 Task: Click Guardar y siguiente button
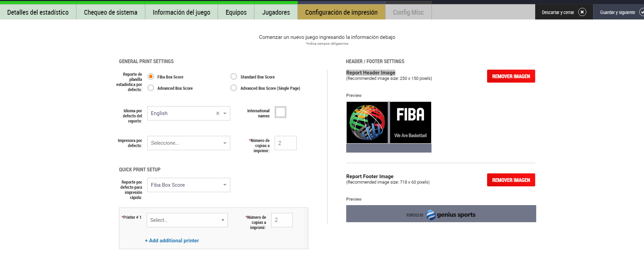(x=618, y=12)
